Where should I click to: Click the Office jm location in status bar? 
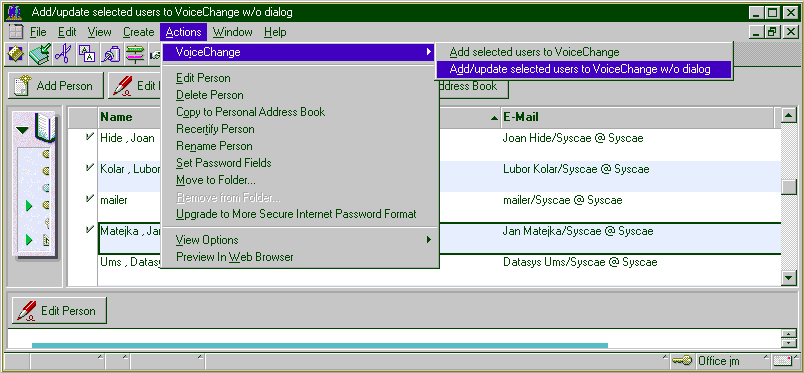719,361
